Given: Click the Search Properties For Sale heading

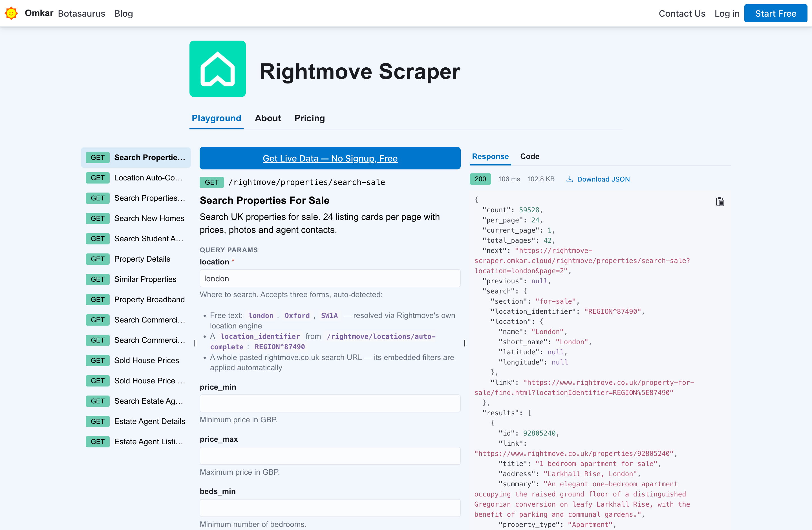Looking at the screenshot, I should click(264, 200).
